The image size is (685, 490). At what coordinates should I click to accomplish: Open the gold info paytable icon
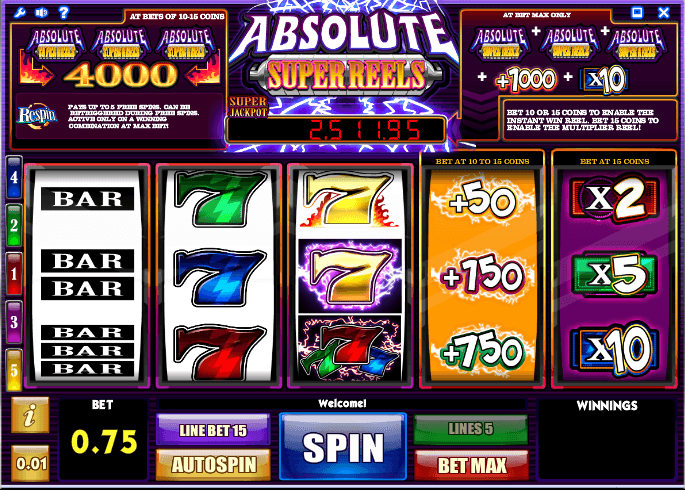coord(30,415)
